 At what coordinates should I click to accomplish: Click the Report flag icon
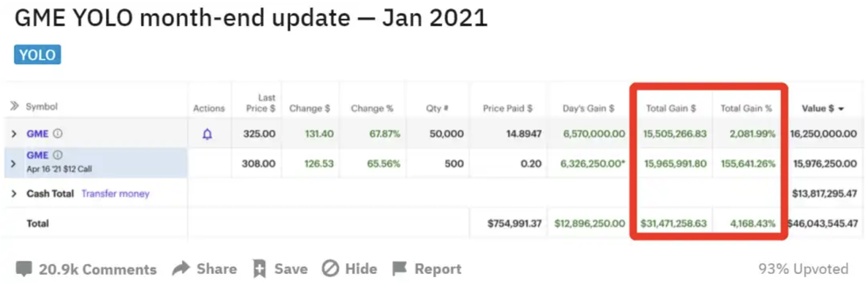399,269
